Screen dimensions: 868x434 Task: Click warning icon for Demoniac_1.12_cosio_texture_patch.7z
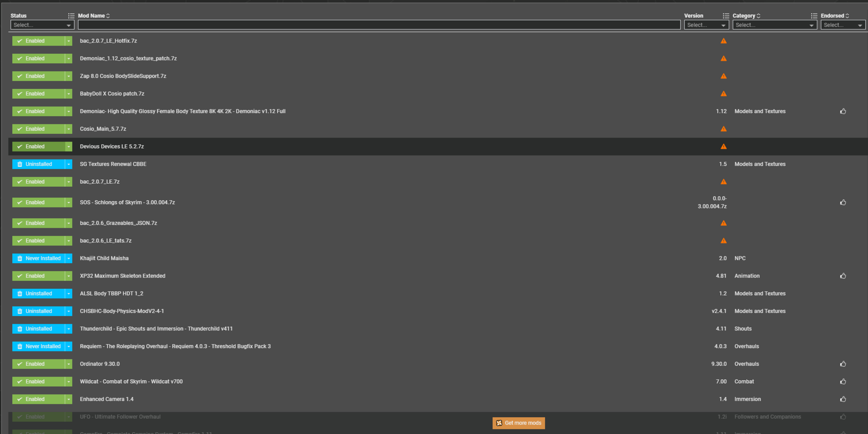click(x=723, y=58)
